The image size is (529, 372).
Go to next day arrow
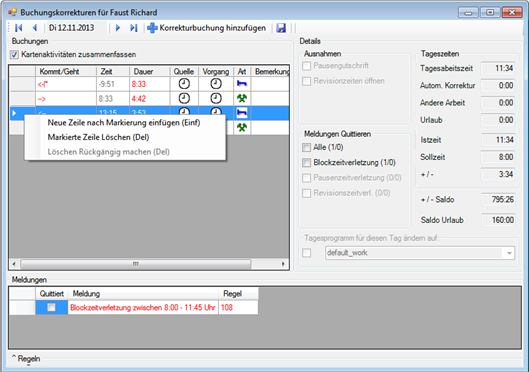coord(117,28)
